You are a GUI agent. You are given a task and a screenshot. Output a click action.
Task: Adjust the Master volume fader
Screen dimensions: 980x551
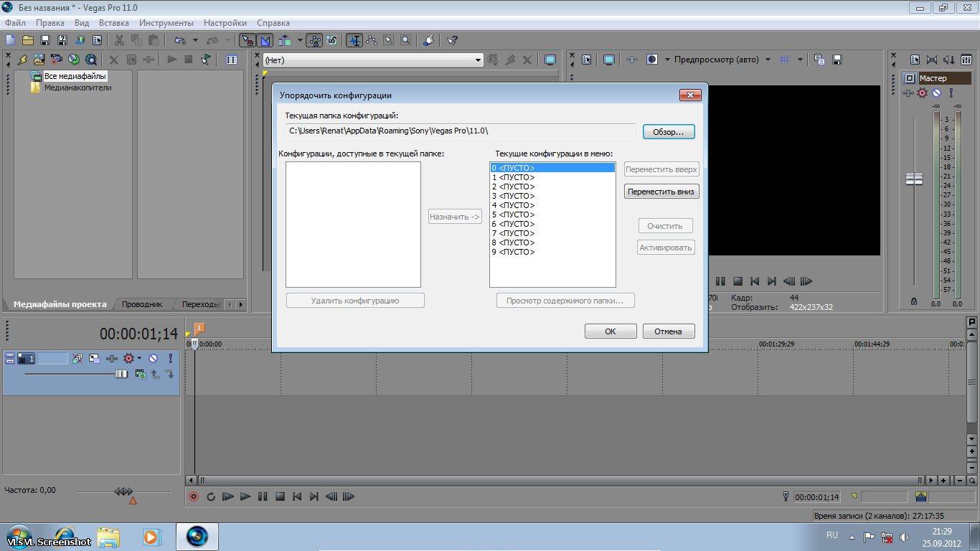[x=914, y=179]
